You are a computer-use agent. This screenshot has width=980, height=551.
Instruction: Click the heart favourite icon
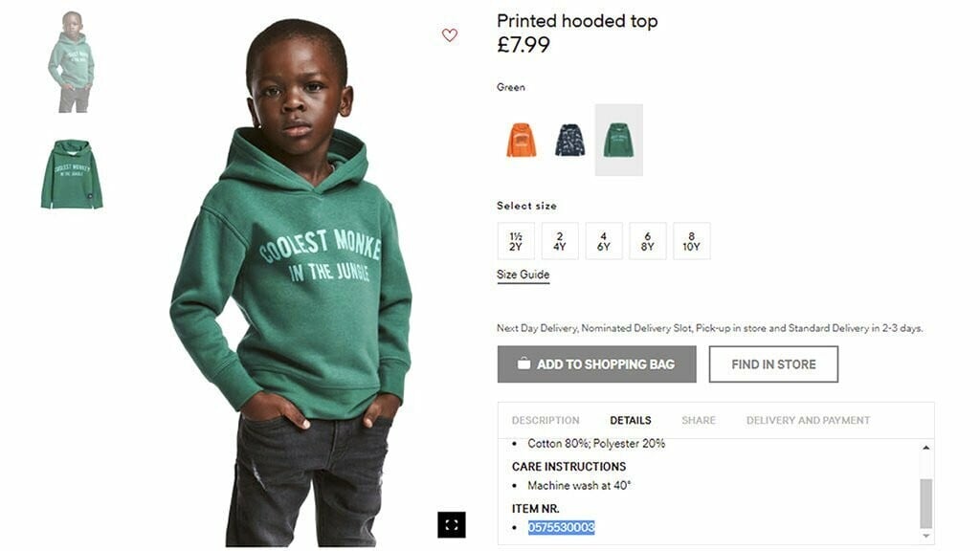(x=450, y=35)
